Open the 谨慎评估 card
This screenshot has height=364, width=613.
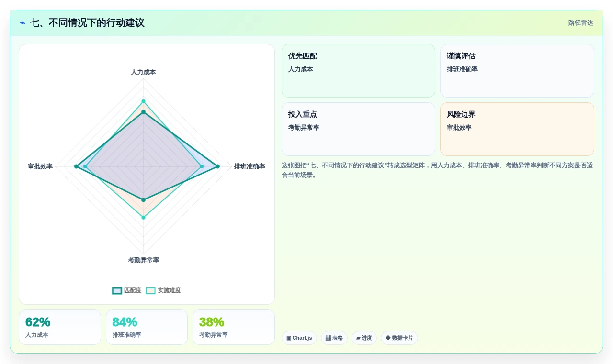point(517,71)
